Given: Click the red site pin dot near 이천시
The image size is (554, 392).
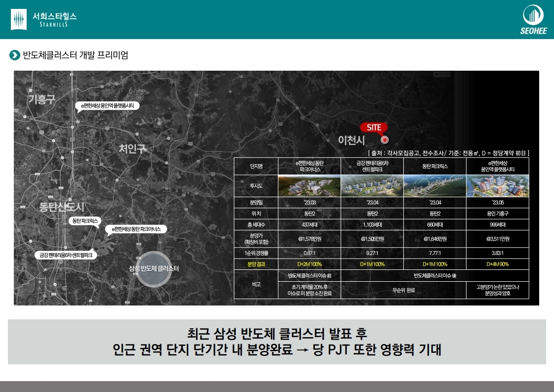Looking at the screenshot, I should click(385, 139).
